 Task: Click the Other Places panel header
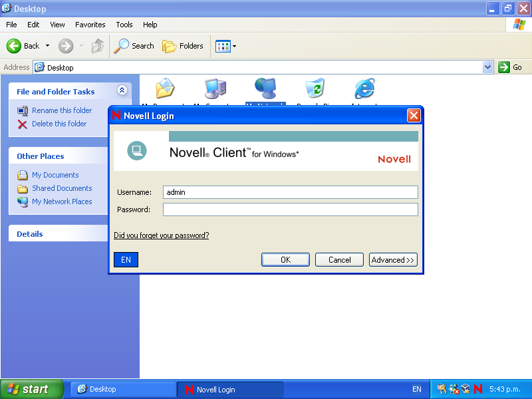pos(58,156)
